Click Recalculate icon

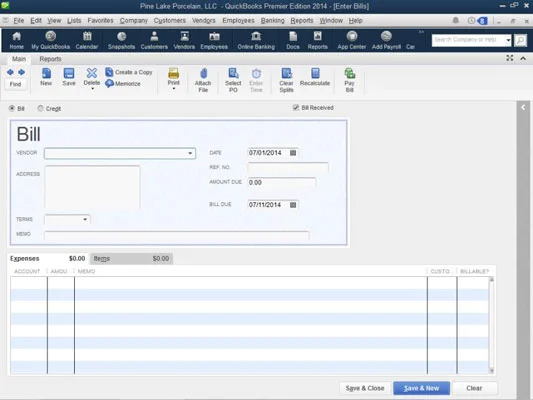(315, 77)
